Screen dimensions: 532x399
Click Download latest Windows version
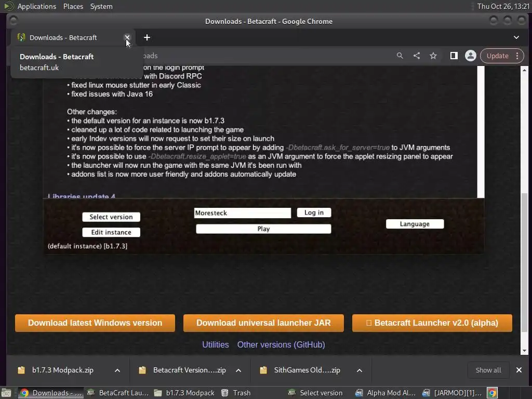[95, 323]
